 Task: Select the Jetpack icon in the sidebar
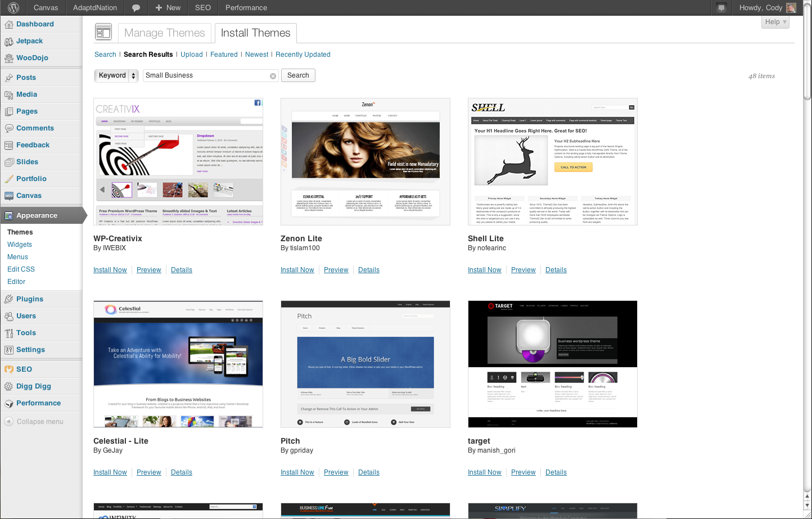pyautogui.click(x=10, y=40)
